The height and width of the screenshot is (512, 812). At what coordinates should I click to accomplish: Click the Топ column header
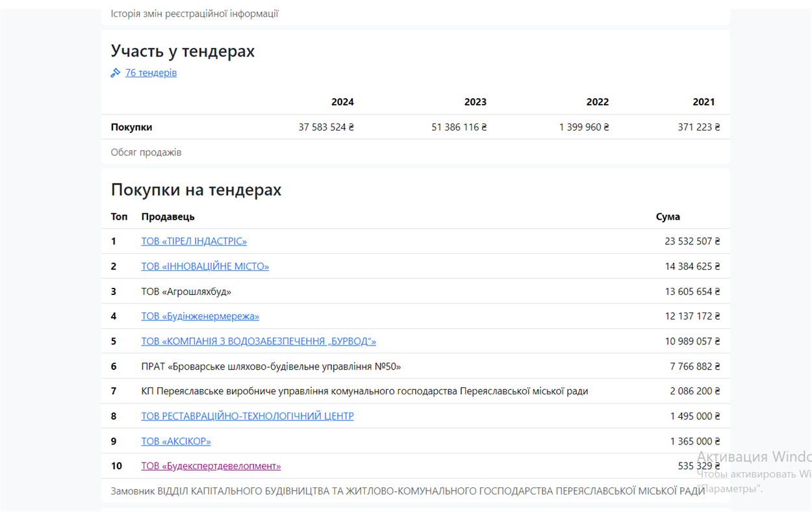tap(120, 216)
